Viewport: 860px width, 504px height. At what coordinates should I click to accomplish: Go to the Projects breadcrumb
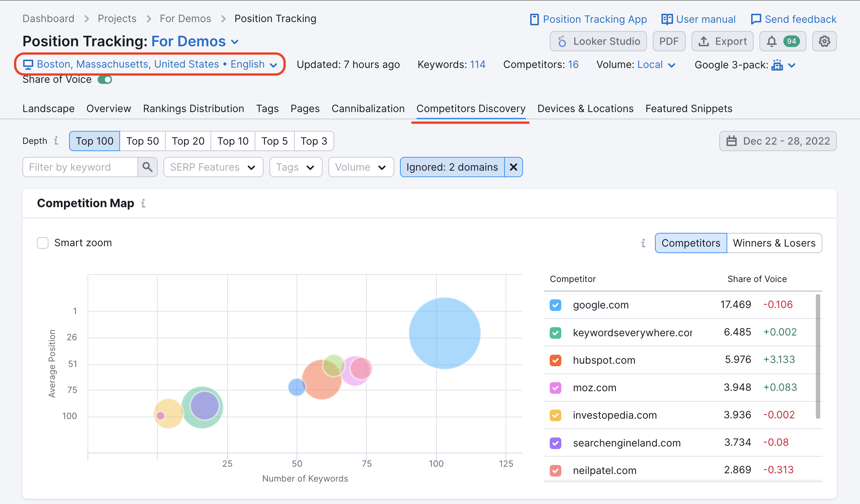[117, 18]
